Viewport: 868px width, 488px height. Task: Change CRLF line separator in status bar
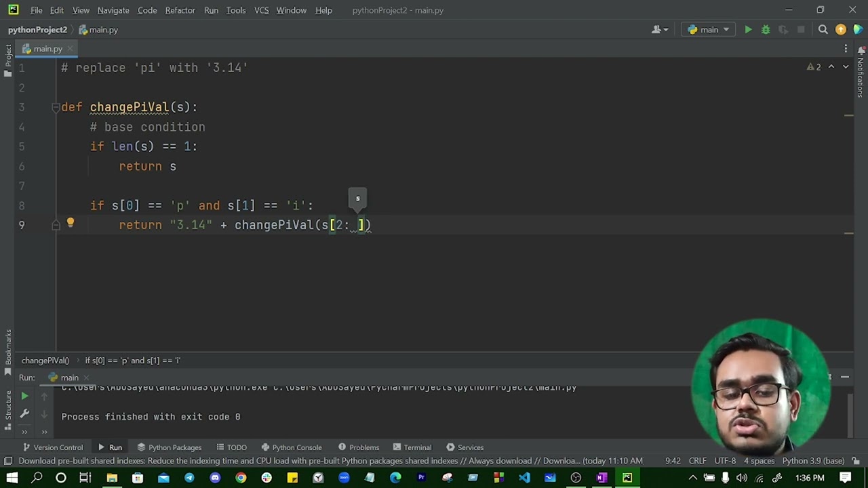(698, 461)
